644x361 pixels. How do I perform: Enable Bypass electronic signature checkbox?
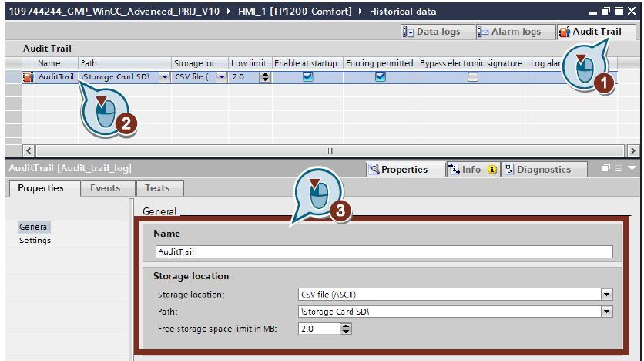click(473, 76)
